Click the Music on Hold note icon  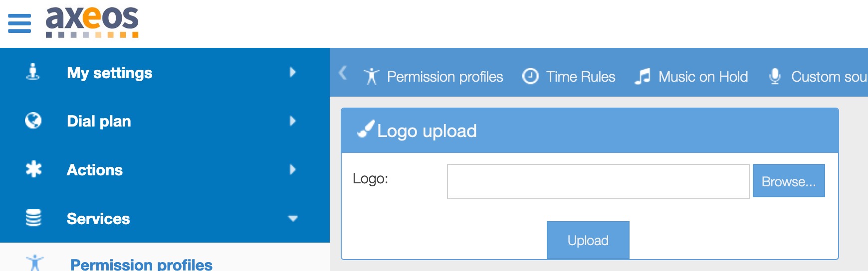pos(643,76)
